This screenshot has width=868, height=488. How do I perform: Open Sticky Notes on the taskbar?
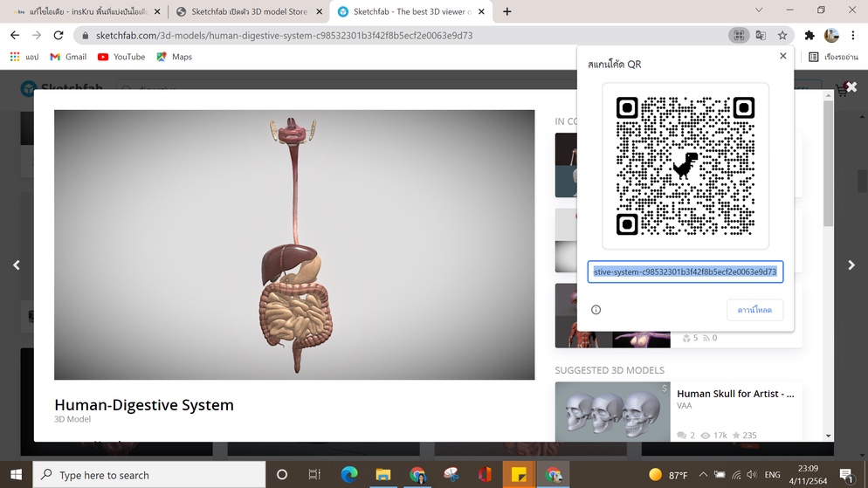tap(519, 475)
